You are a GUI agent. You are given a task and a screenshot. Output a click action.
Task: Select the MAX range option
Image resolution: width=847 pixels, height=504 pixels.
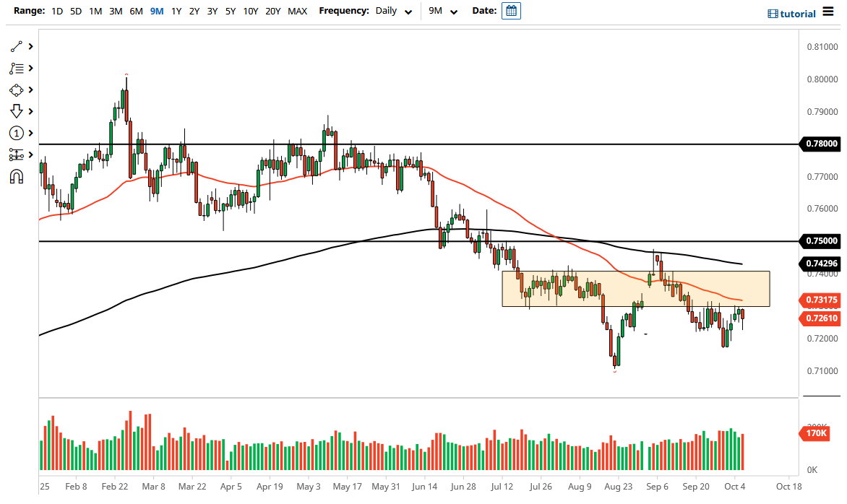pyautogui.click(x=297, y=11)
